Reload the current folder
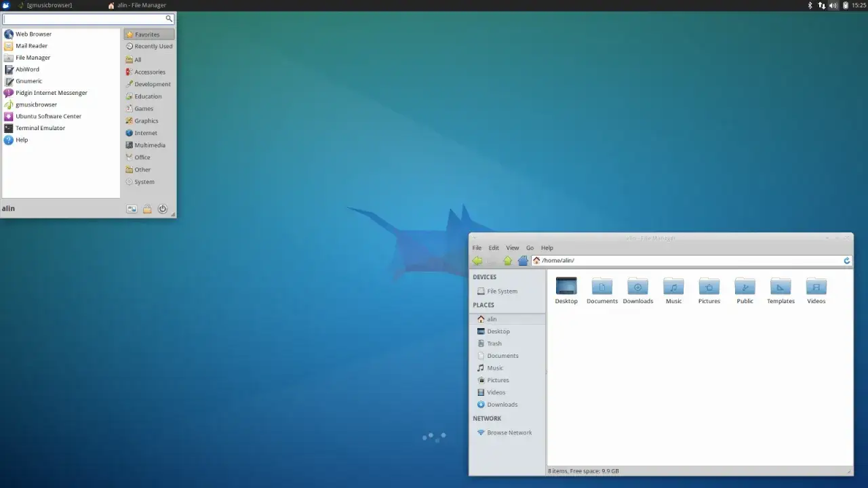Screen dimensions: 868x488 pyautogui.click(x=847, y=261)
